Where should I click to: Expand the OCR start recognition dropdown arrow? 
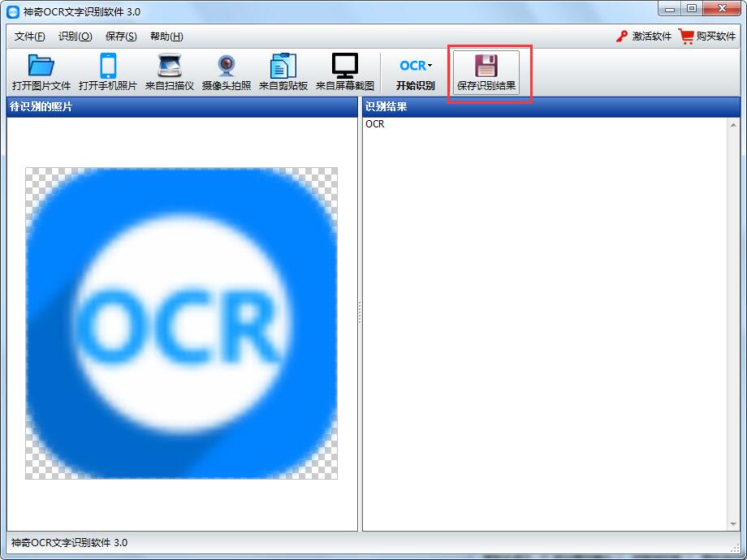click(430, 65)
